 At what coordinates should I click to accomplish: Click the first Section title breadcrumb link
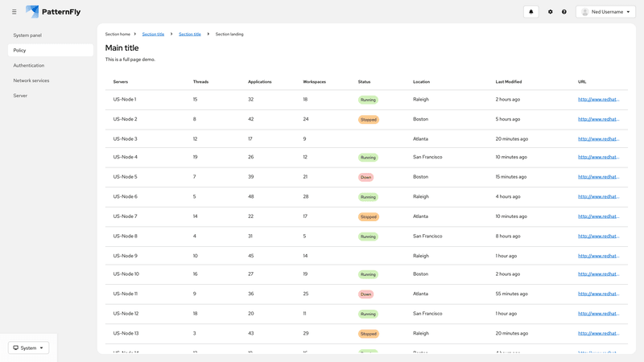153,34
